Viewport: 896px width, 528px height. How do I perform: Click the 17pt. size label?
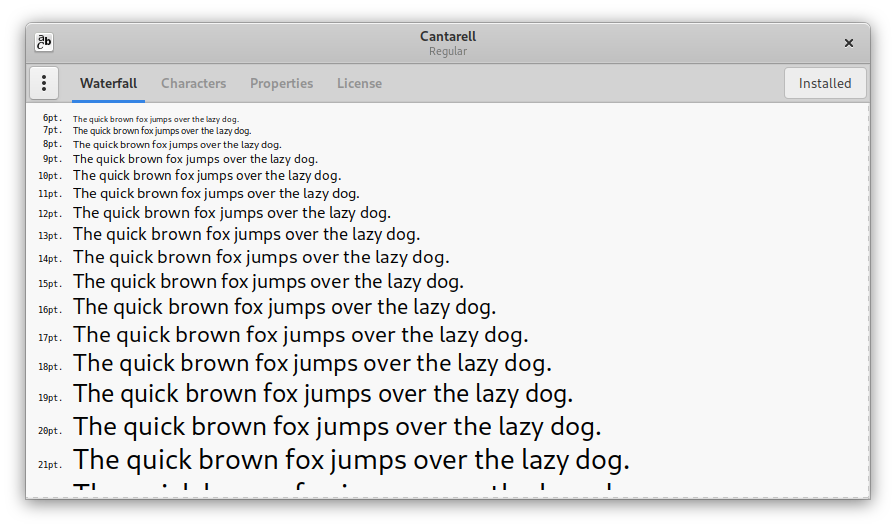49,337
